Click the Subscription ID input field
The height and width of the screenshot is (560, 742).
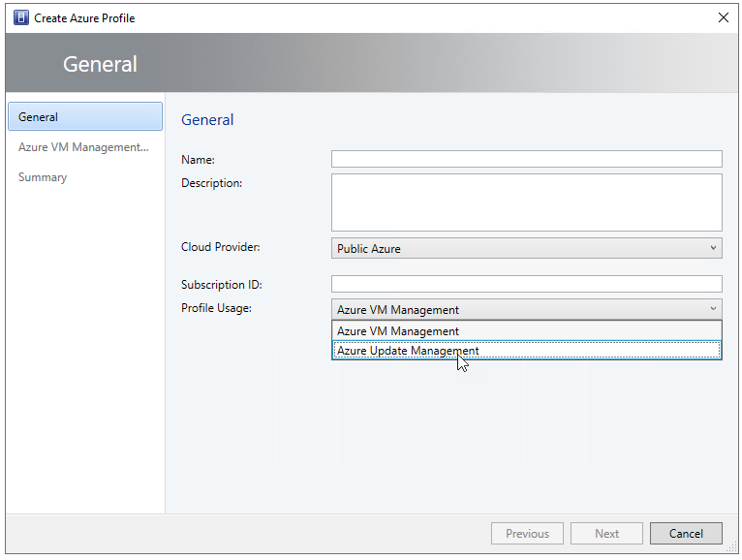526,284
